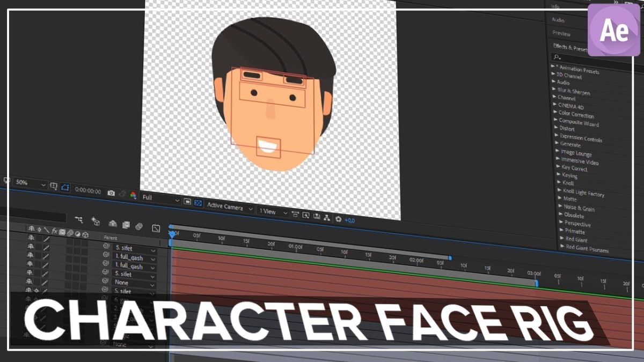The height and width of the screenshot is (362, 644).
Task: Enable motion blur for the composition
Action: click(x=138, y=226)
